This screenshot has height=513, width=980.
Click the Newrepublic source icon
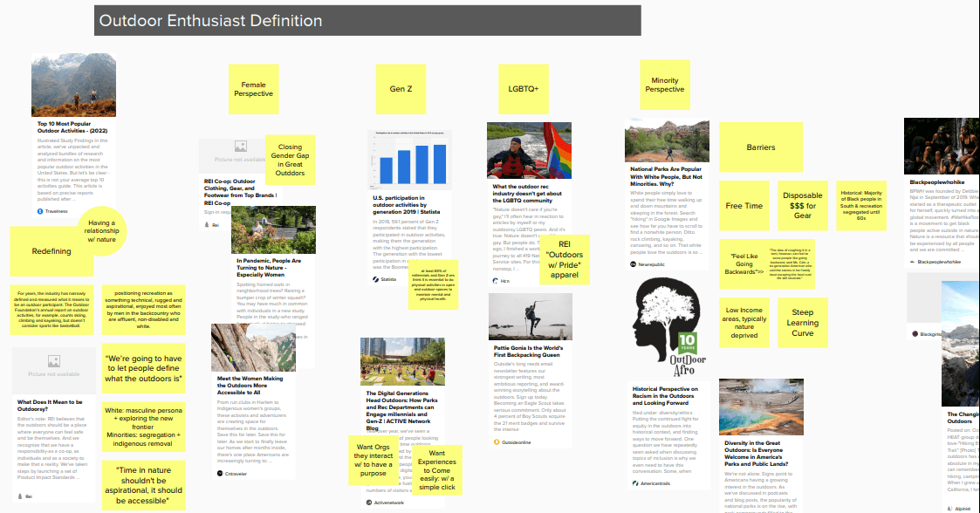[634, 264]
